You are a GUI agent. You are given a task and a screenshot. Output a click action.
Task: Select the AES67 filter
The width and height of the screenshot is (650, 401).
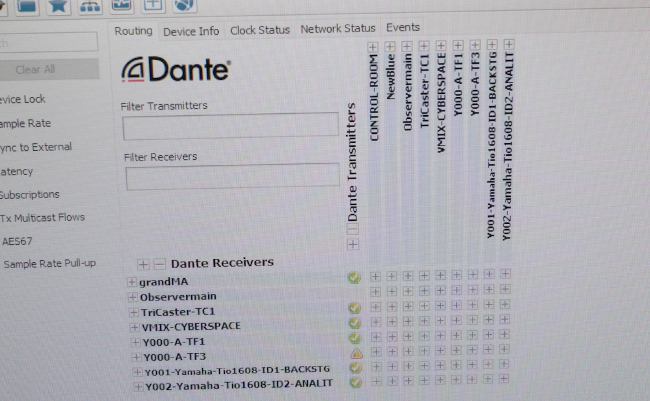click(x=17, y=241)
